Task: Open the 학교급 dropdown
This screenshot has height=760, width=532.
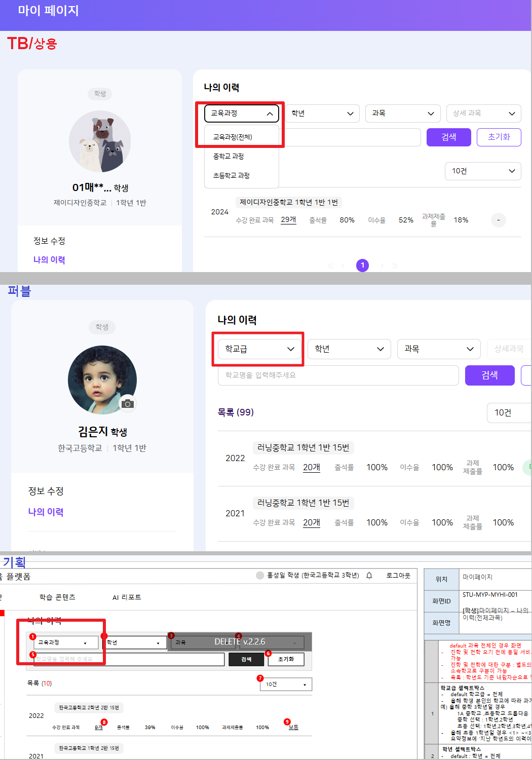Action: (x=259, y=349)
